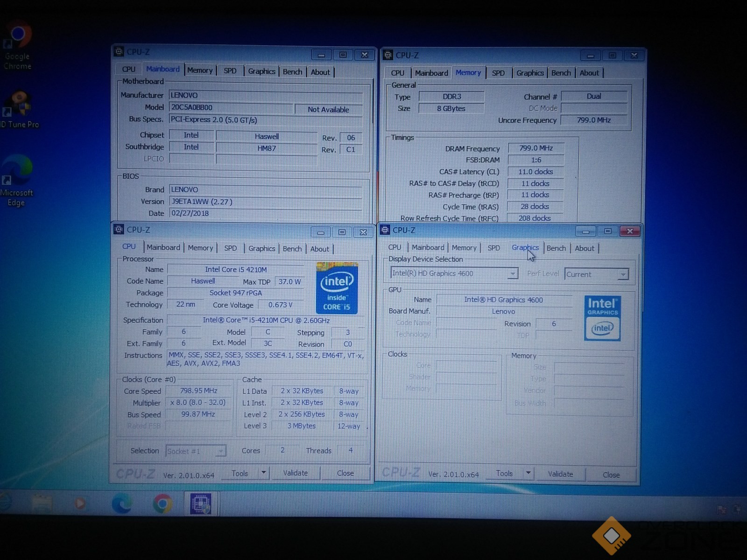The image size is (747, 560).
Task: Select the Bench tab in the top-right window
Action: coord(561,73)
